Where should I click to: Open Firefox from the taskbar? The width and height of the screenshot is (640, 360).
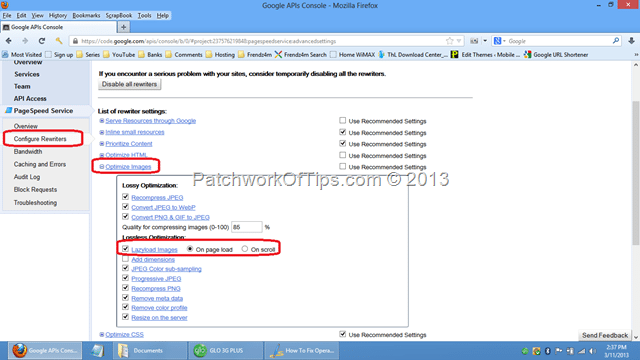[45, 351]
